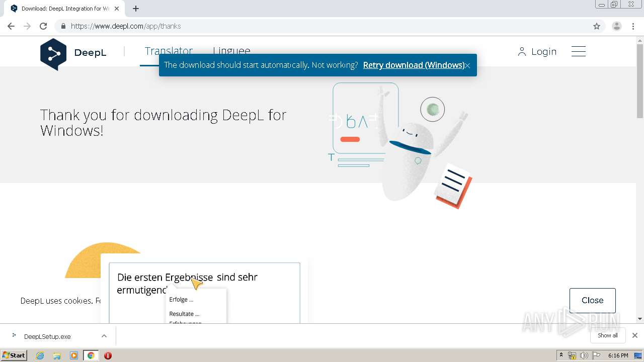Go back in browser history

(11, 26)
